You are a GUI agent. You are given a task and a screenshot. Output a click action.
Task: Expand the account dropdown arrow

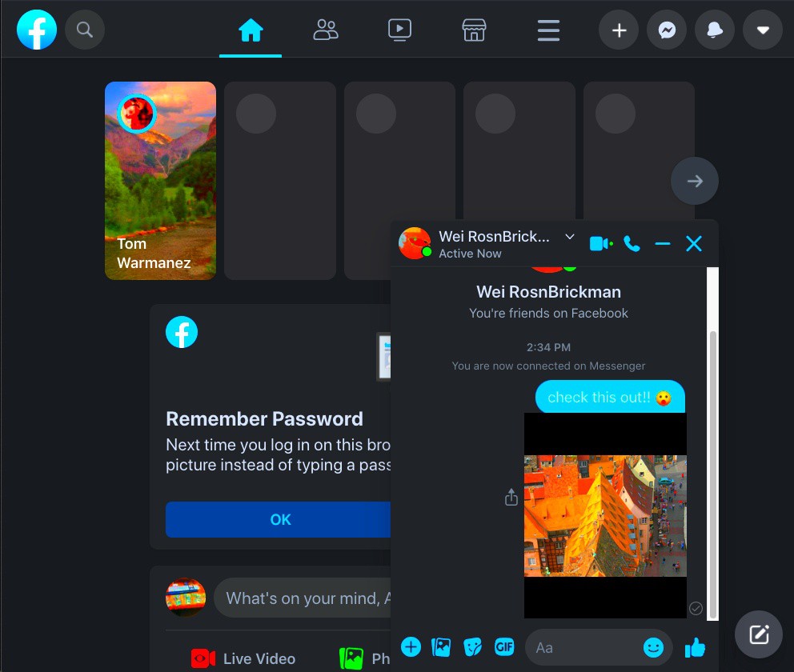pyautogui.click(x=763, y=30)
